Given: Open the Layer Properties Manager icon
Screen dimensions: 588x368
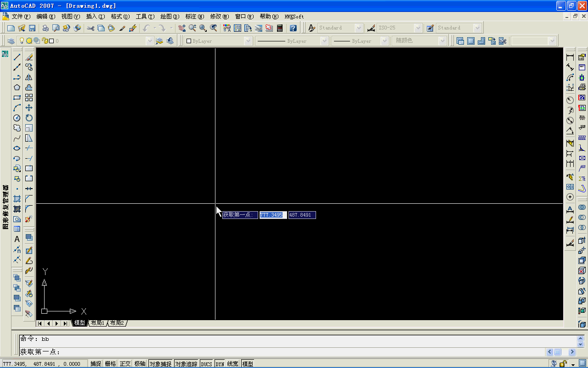Looking at the screenshot, I should [11, 41].
